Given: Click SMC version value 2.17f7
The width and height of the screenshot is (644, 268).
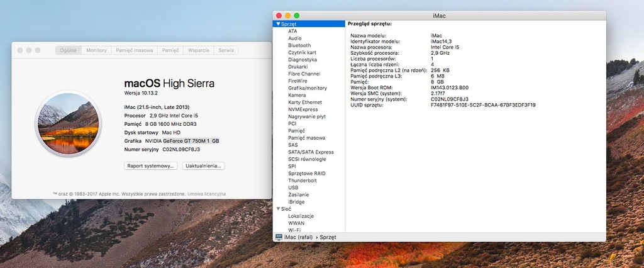Looking at the screenshot, I should pyautogui.click(x=438, y=93).
